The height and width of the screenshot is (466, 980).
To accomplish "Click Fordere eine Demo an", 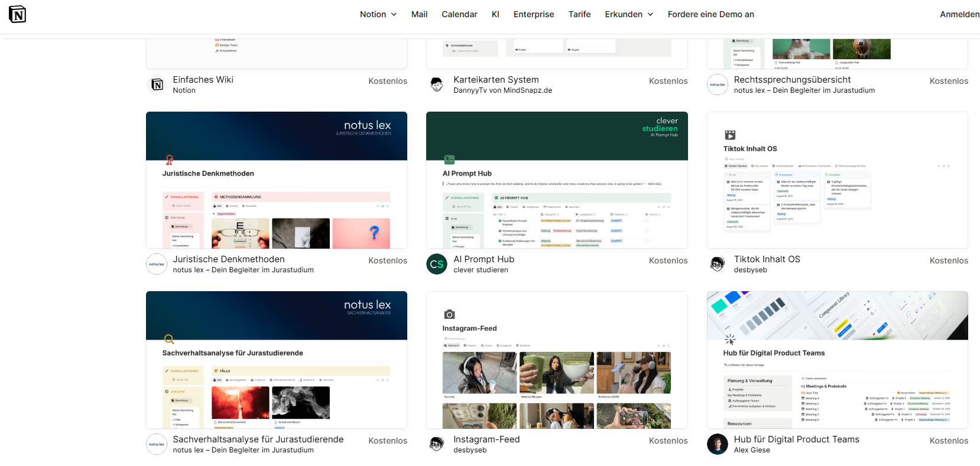I will pos(711,14).
